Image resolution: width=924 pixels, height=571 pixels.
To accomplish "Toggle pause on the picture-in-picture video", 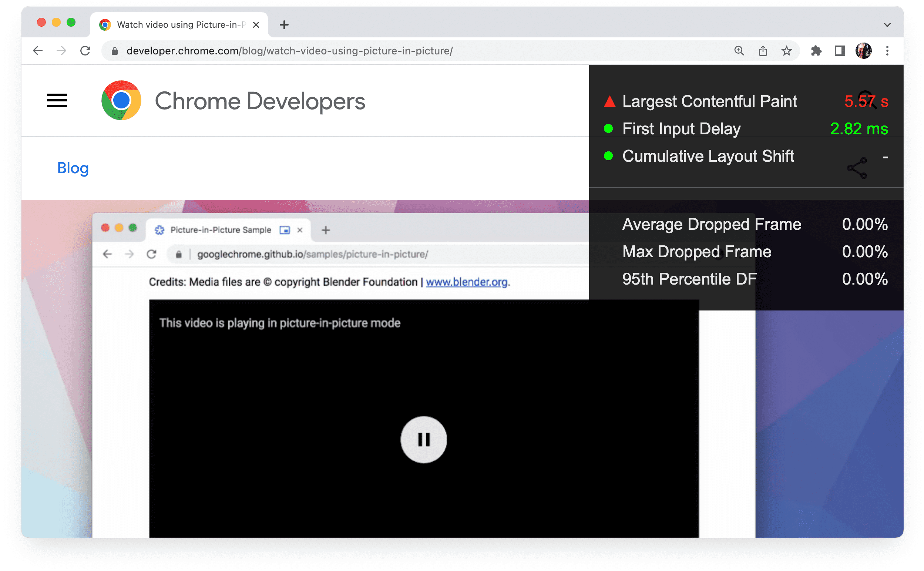I will pyautogui.click(x=423, y=439).
